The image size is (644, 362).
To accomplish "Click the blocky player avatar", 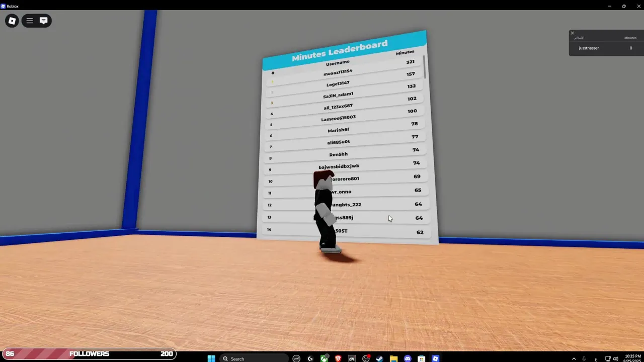I will click(327, 211).
